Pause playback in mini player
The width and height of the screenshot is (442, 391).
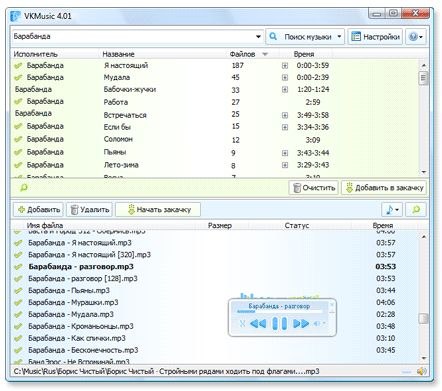(x=279, y=323)
